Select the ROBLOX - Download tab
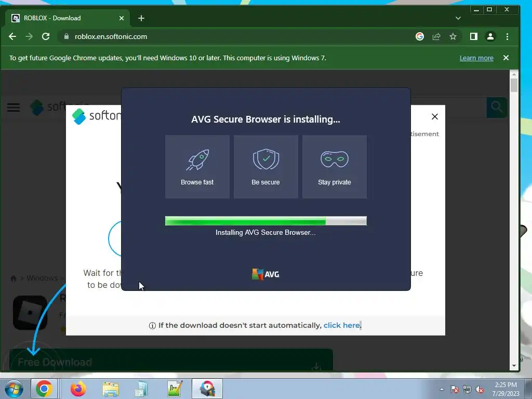This screenshot has width=532, height=399. [67, 18]
